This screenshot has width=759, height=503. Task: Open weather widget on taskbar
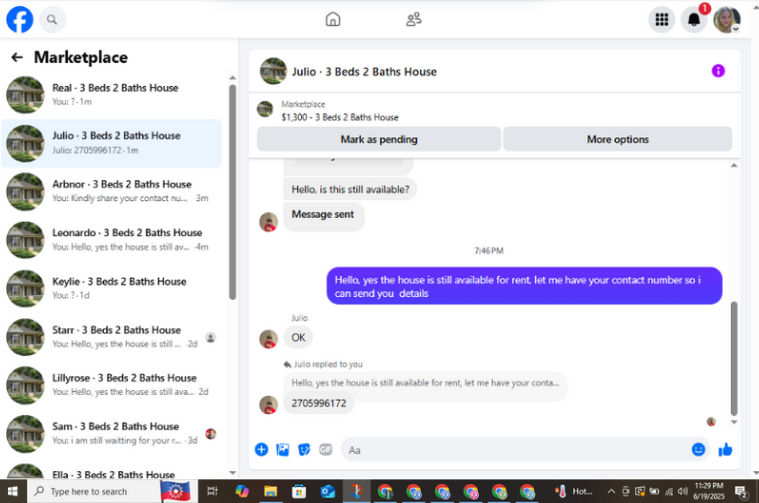(x=574, y=491)
